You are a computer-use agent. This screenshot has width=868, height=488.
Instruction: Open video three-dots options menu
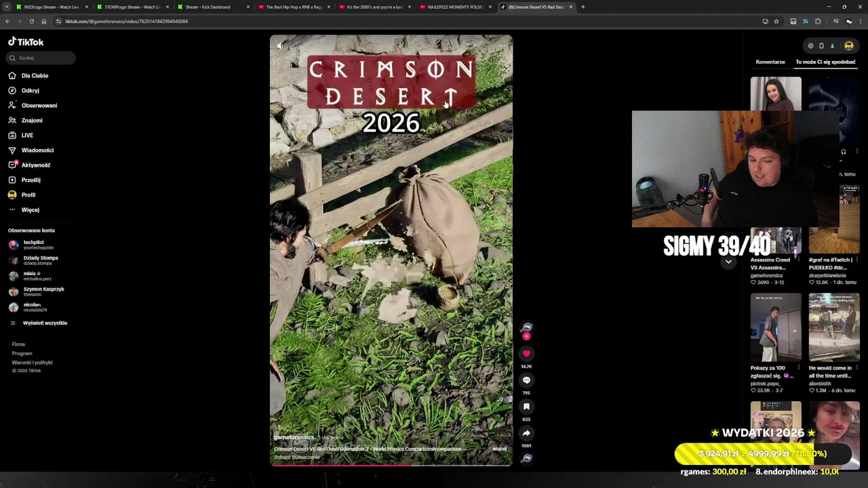coord(501,46)
